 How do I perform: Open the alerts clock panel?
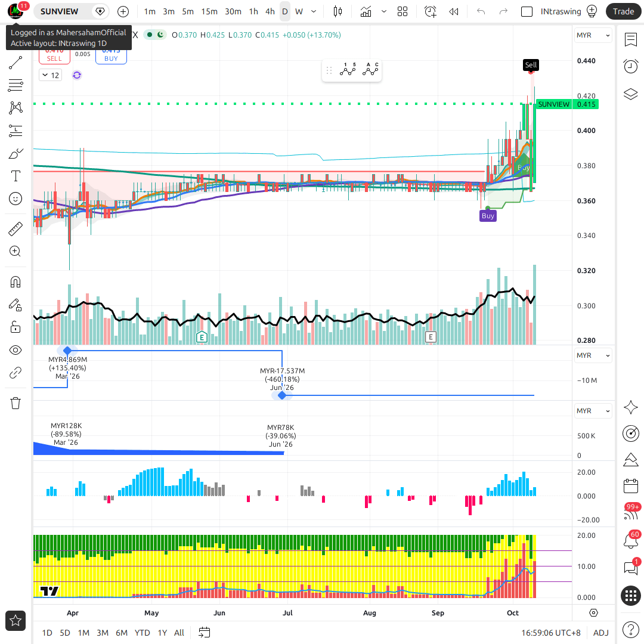630,66
